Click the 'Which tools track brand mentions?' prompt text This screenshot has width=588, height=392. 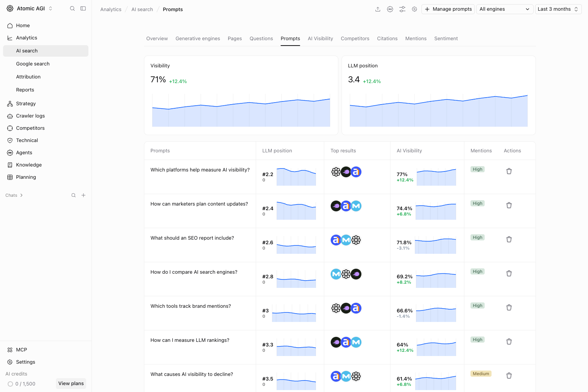pos(191,306)
